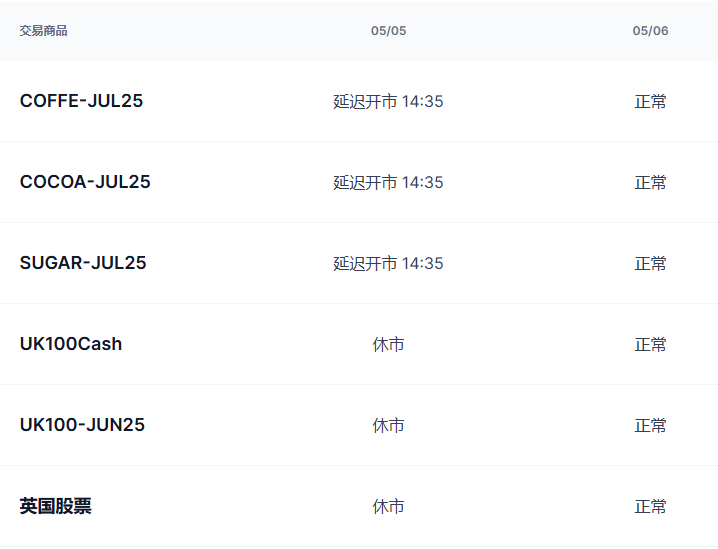Click the 正常 status in COFFE-JUL25 row
Image resolution: width=718 pixels, height=549 pixels.
tap(650, 101)
